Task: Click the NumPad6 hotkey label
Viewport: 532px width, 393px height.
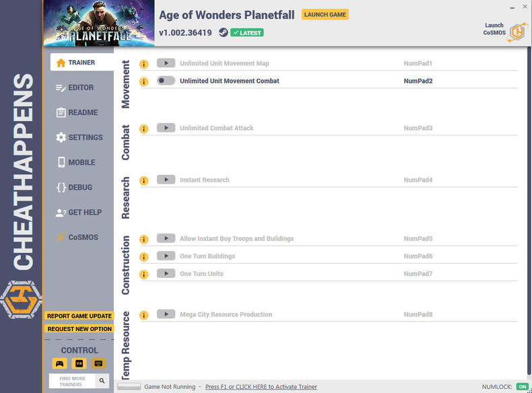Action: [418, 256]
